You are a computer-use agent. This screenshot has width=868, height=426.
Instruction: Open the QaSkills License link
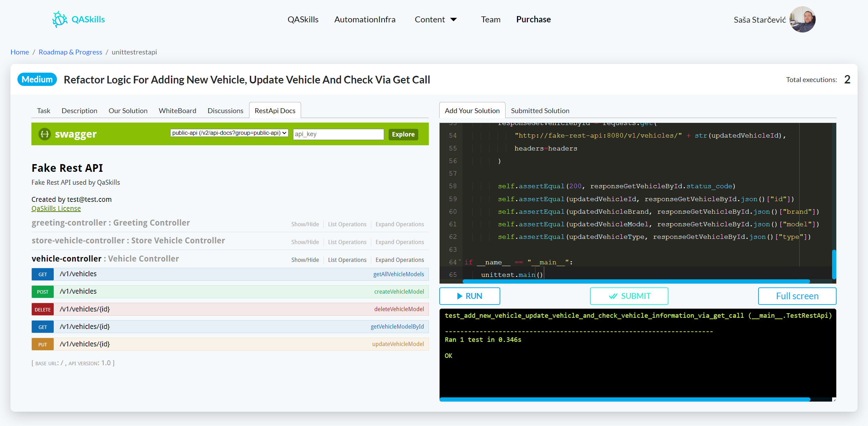click(56, 208)
